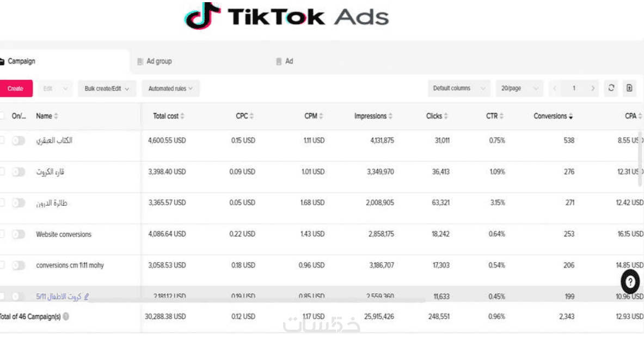Viewport: 644px width, 339px height.
Task: Toggle the conversions cm 1\11 mohy switch
Action: (19, 266)
